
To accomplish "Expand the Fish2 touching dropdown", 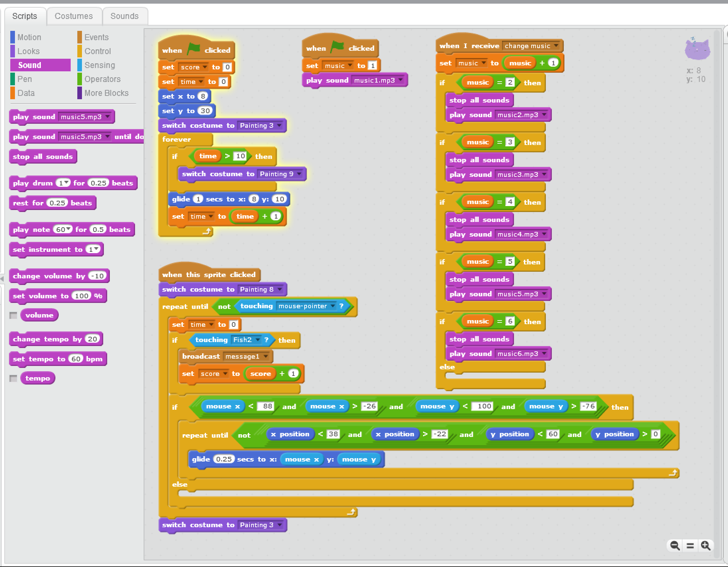I will coord(257,339).
